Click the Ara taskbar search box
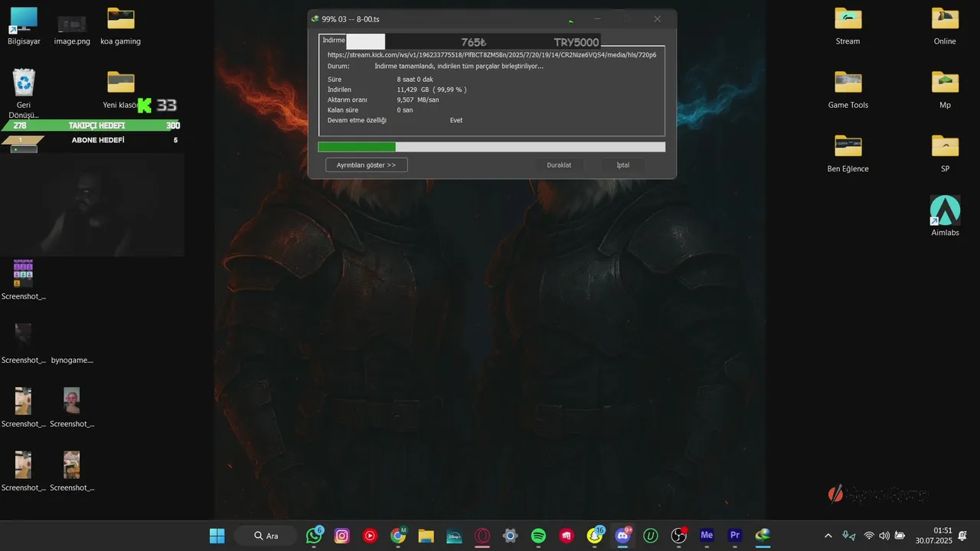The height and width of the screenshot is (551, 980). pos(266,536)
